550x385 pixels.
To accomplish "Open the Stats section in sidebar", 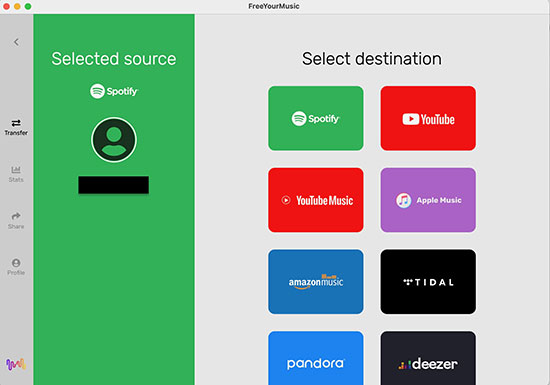I will coord(16,174).
